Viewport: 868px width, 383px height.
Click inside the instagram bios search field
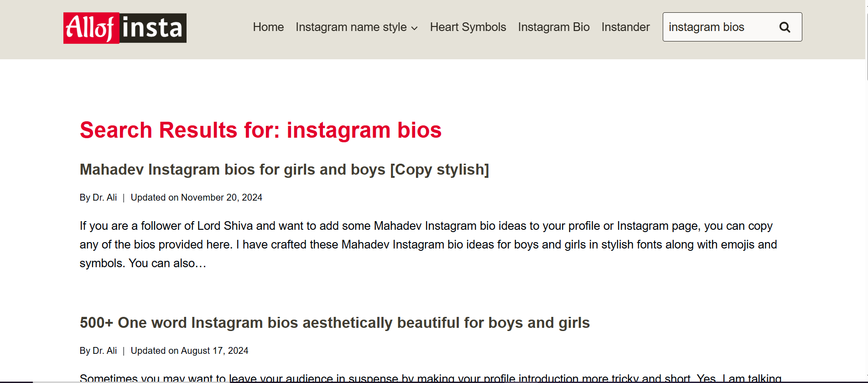click(x=716, y=27)
